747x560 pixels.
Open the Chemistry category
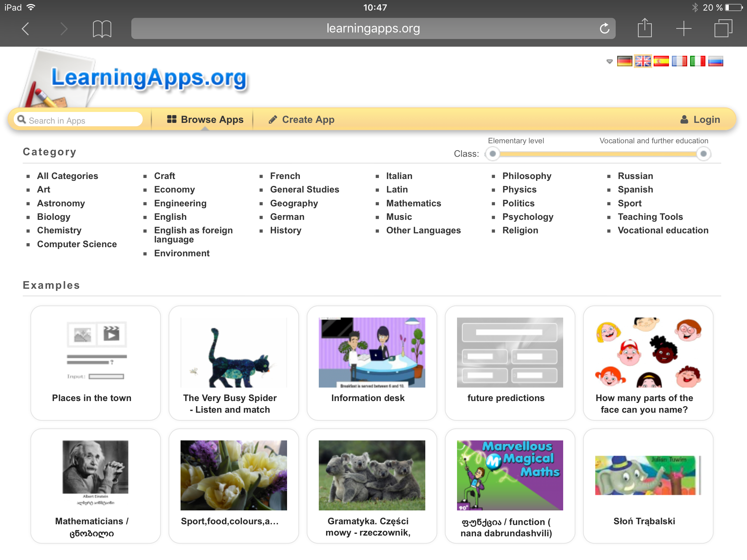pos(59,230)
